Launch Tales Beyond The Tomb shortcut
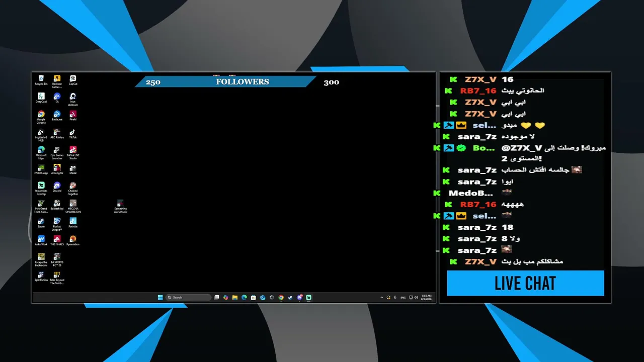 57,279
